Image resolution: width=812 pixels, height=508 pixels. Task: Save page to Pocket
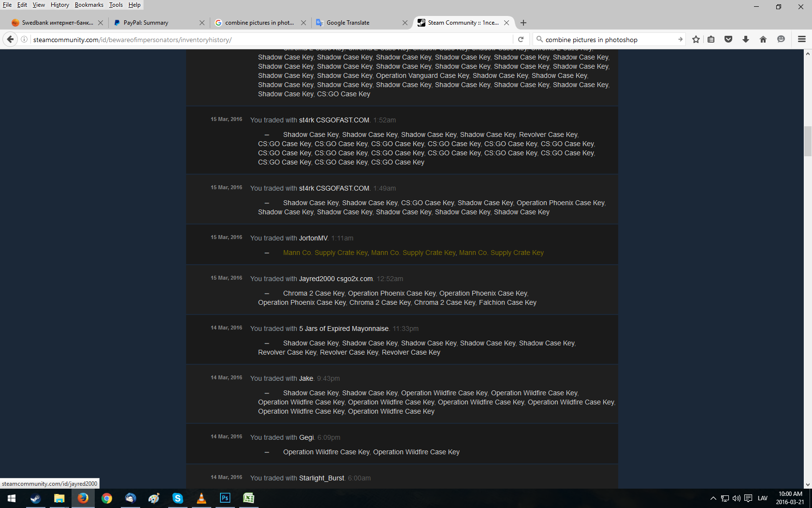click(x=728, y=40)
